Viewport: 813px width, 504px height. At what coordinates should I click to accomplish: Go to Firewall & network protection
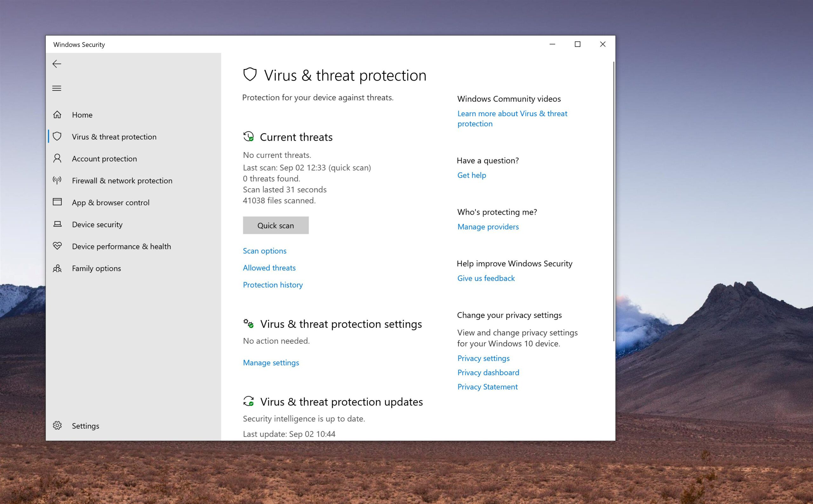(x=133, y=181)
